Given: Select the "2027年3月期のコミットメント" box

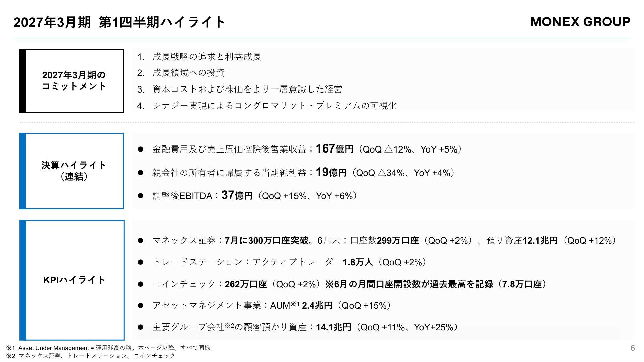Looking at the screenshot, I should [x=72, y=81].
